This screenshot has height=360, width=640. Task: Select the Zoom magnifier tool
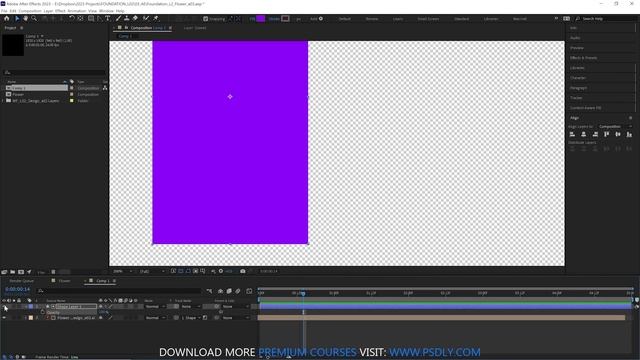[34, 18]
